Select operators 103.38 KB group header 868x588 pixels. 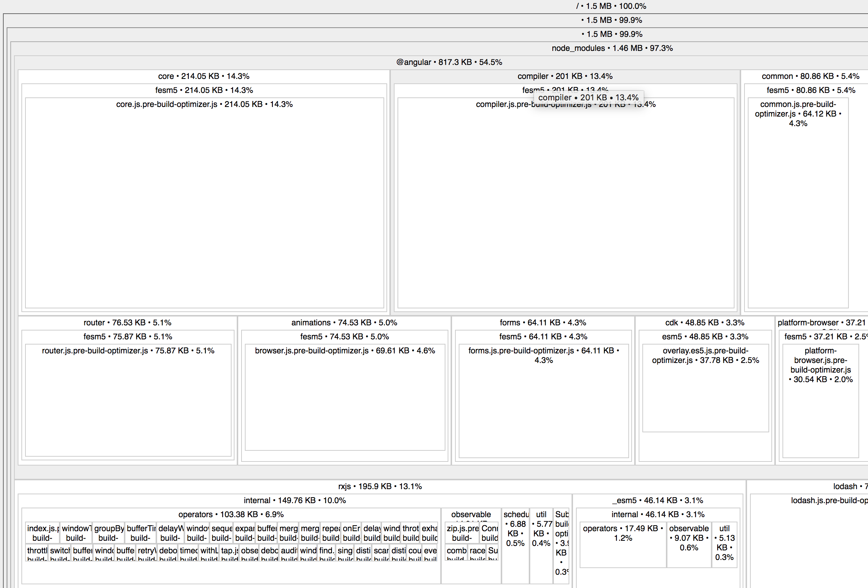tap(231, 514)
